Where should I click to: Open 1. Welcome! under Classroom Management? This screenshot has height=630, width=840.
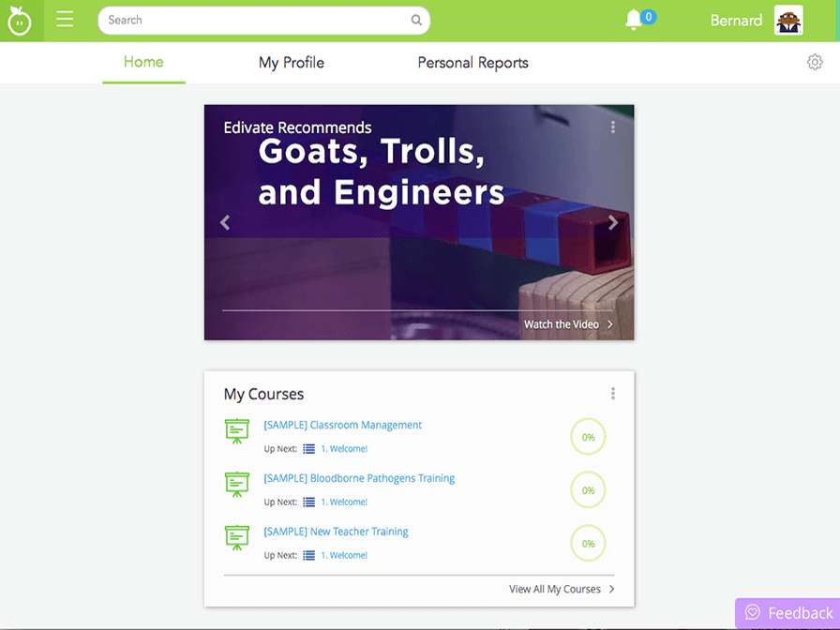click(x=344, y=449)
